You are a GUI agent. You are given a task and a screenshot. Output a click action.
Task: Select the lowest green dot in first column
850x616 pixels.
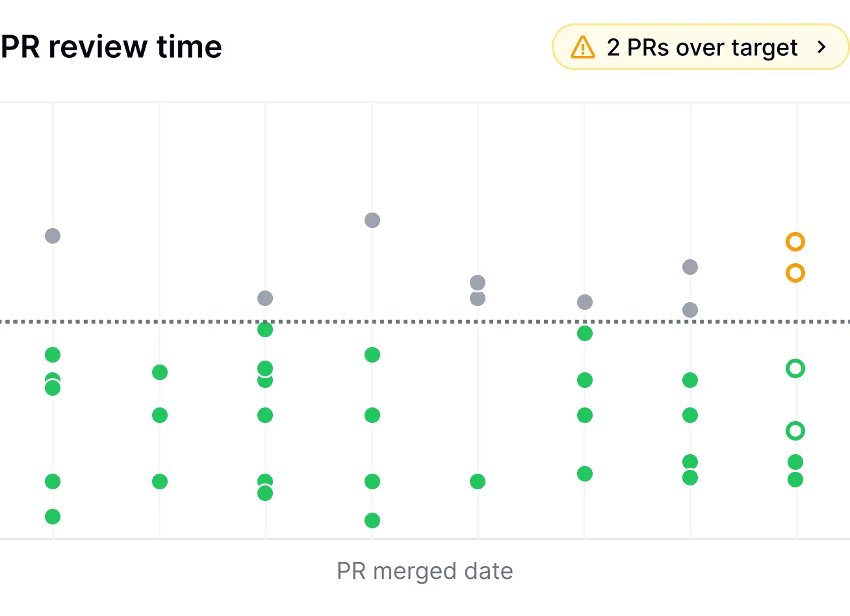53,517
